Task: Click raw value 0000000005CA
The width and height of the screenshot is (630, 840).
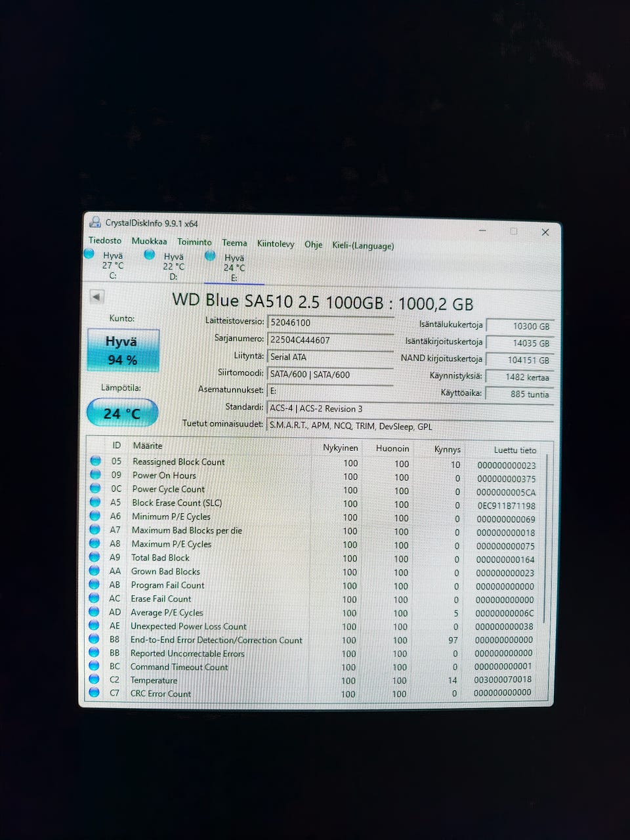Action: click(506, 492)
